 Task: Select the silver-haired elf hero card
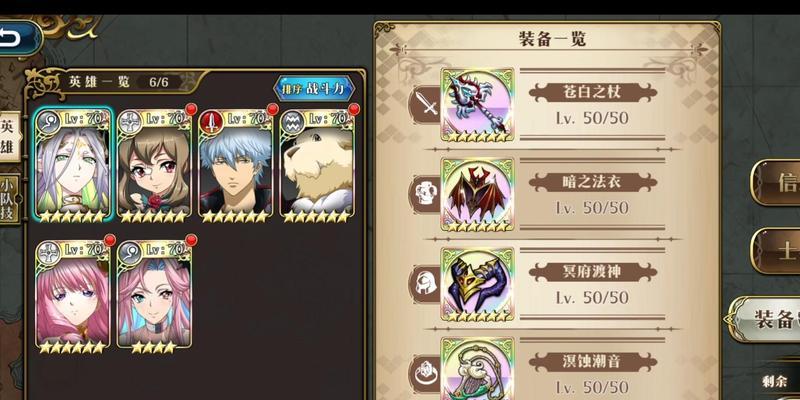(x=73, y=166)
